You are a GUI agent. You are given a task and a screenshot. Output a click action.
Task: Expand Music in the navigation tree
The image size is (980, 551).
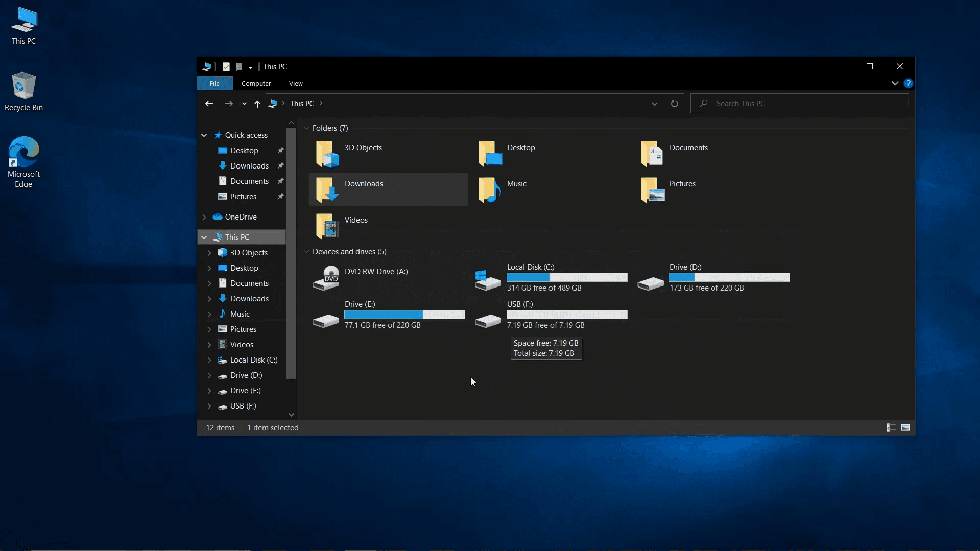(x=209, y=314)
